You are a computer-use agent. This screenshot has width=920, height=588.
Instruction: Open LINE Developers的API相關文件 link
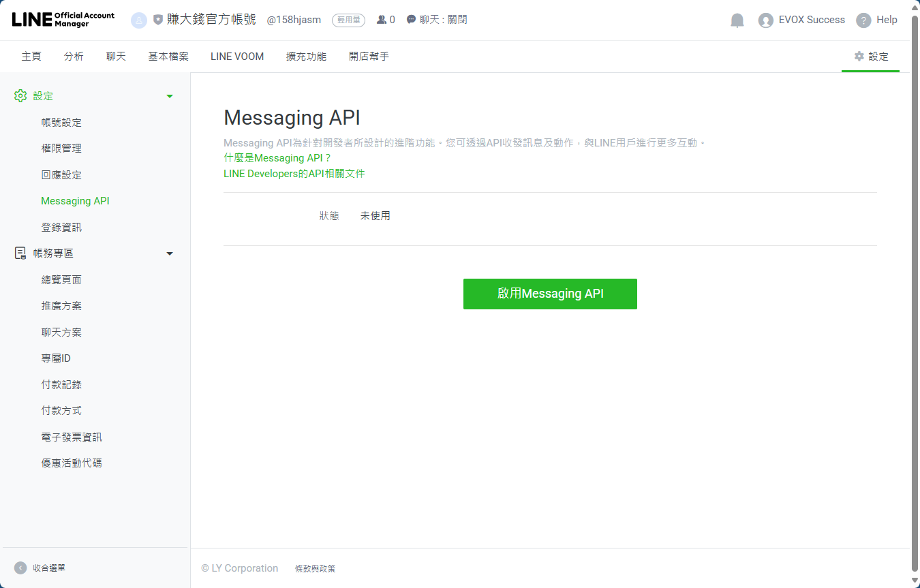[294, 174]
